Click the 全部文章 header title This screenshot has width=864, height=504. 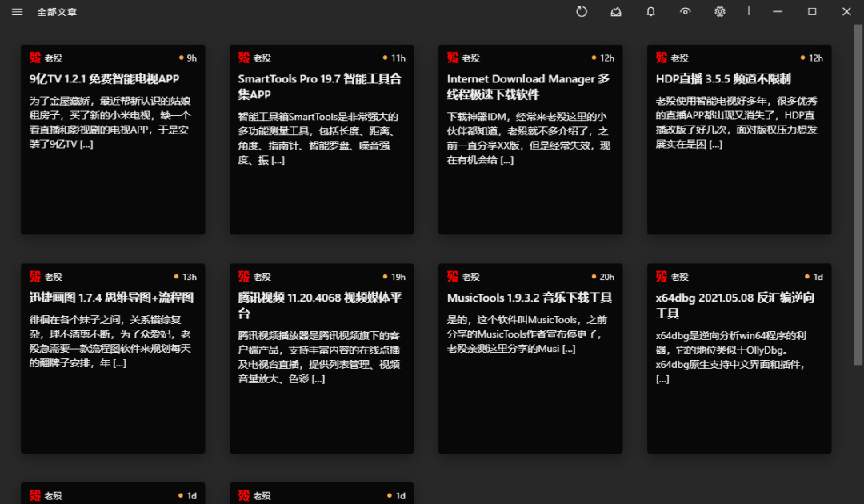pyautogui.click(x=57, y=12)
